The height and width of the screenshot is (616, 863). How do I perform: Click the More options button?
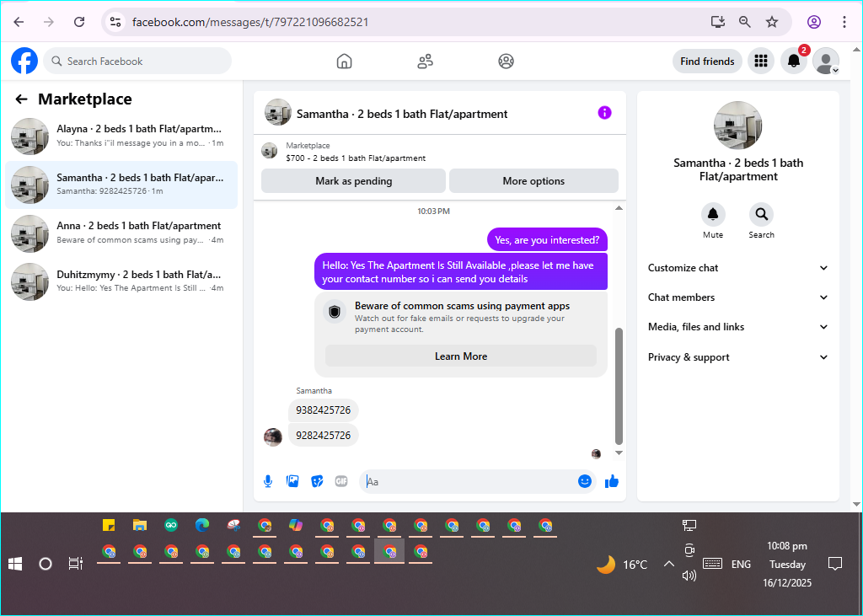coord(533,181)
